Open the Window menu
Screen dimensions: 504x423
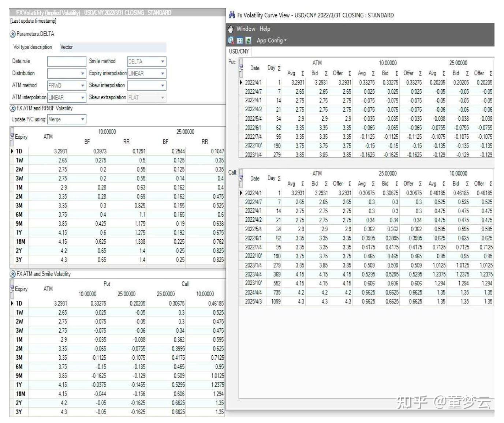(x=245, y=29)
